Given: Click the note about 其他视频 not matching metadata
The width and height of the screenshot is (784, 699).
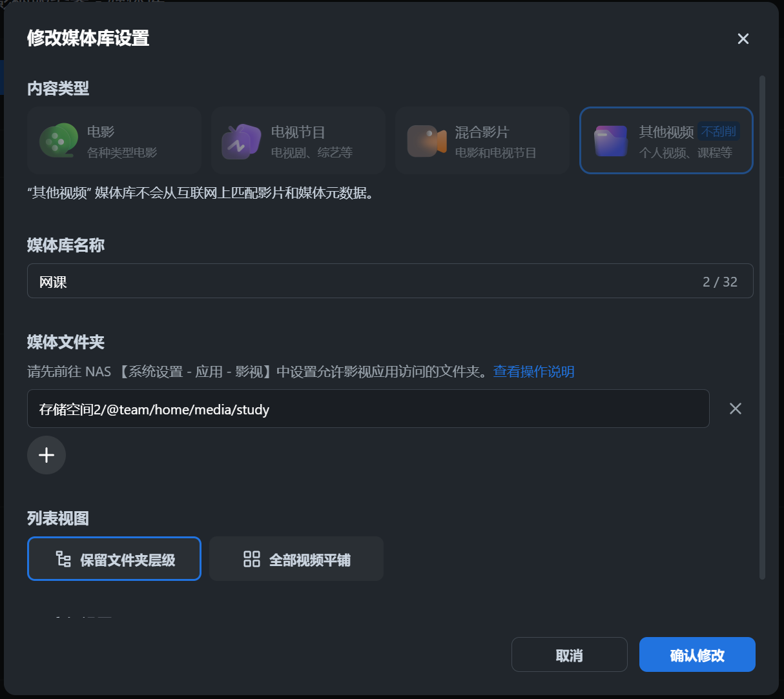Looking at the screenshot, I should (202, 193).
